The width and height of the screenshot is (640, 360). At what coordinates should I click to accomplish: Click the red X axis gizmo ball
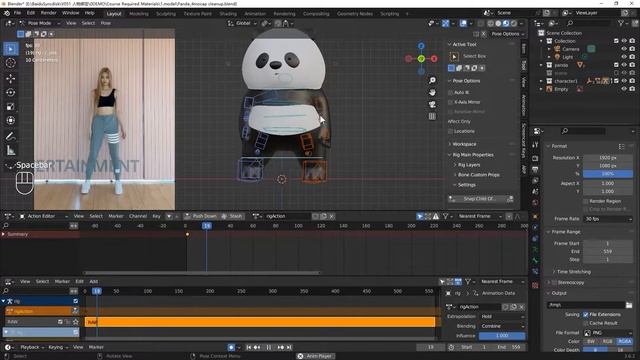(x=434, y=59)
